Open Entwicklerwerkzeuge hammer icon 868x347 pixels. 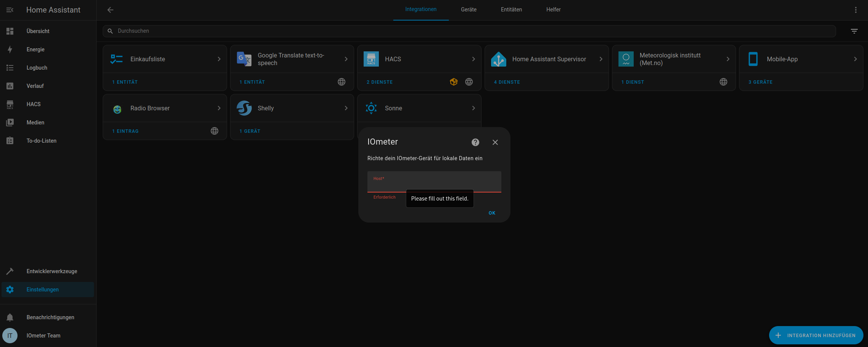tap(10, 271)
